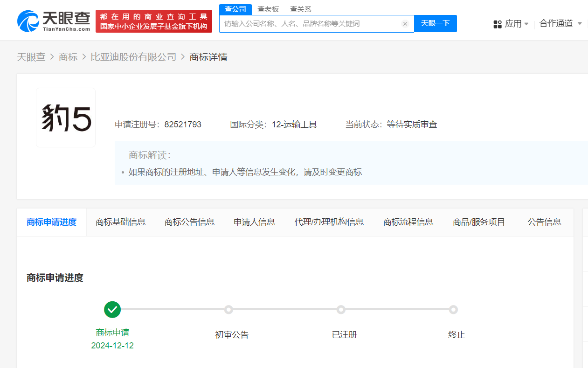Clear the search box with the X icon

tap(405, 24)
